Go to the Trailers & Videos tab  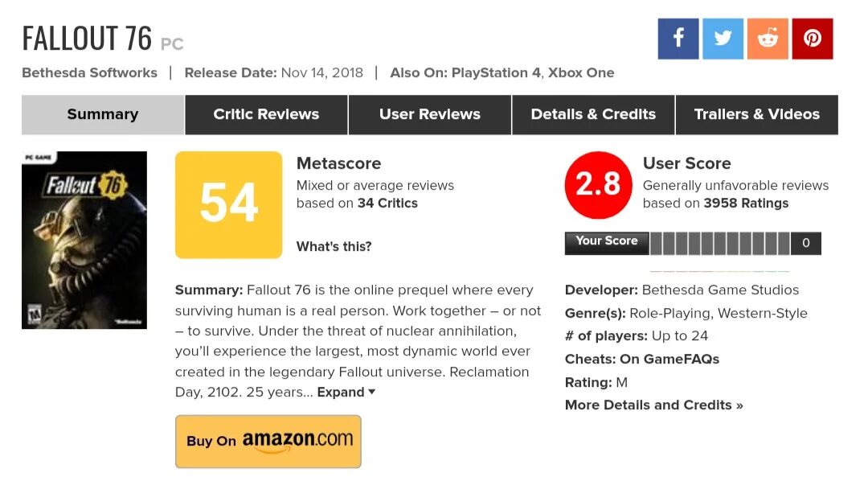(757, 115)
